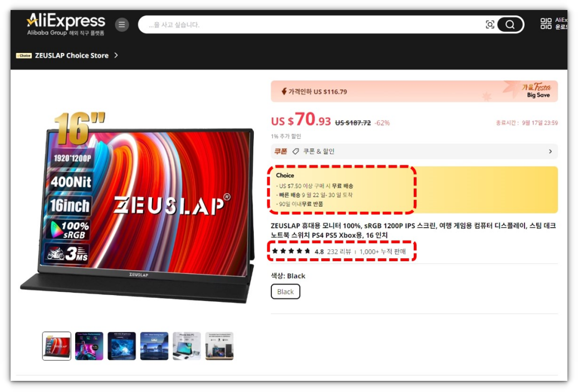Click the Choice benefits yellow box
Viewport: 578px width, 392px height.
[x=414, y=189]
